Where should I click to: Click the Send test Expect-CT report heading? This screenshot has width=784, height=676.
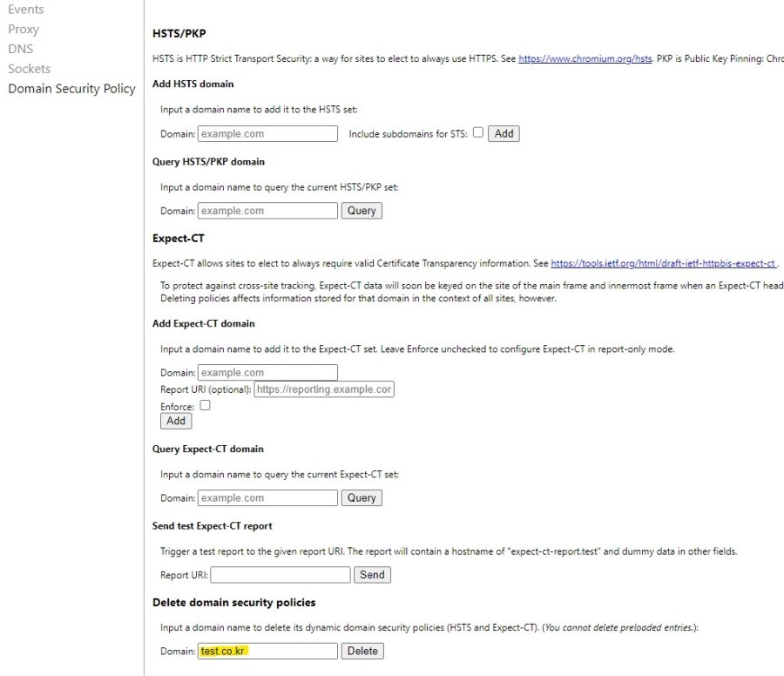[213, 526]
